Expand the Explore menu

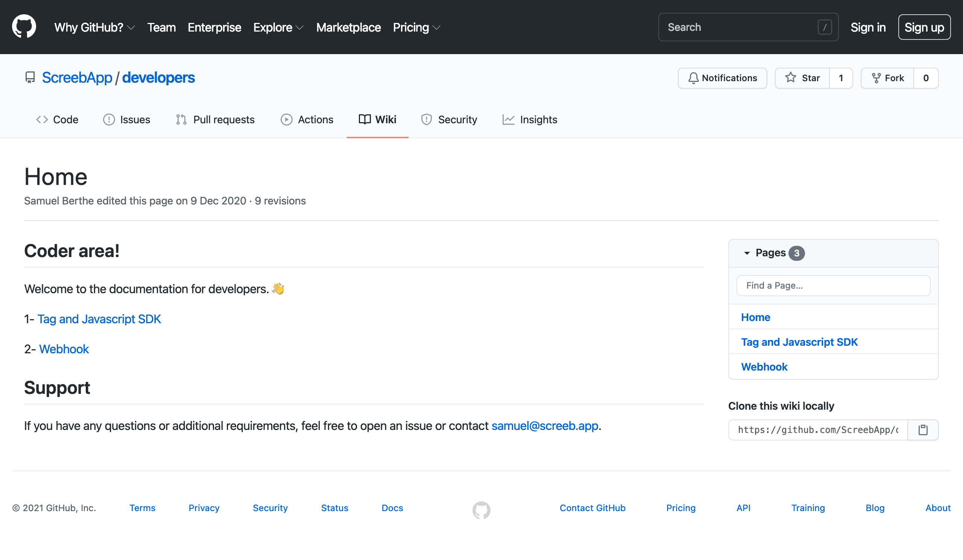tap(278, 27)
